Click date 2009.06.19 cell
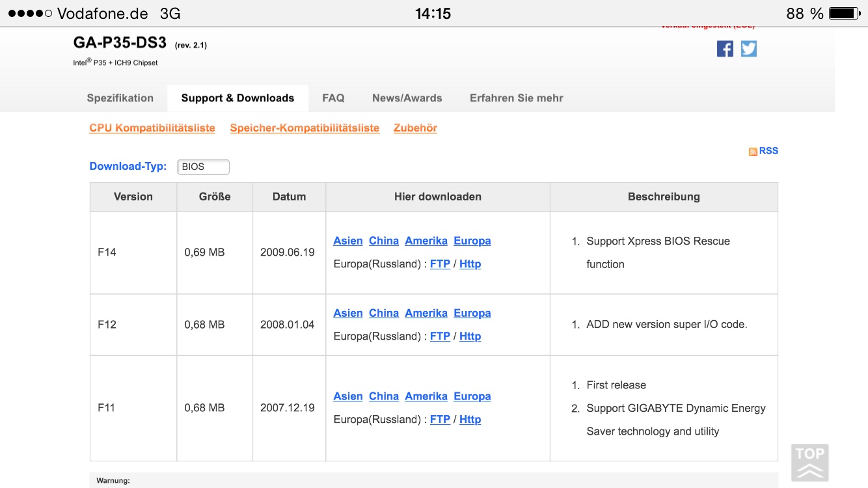 (289, 252)
